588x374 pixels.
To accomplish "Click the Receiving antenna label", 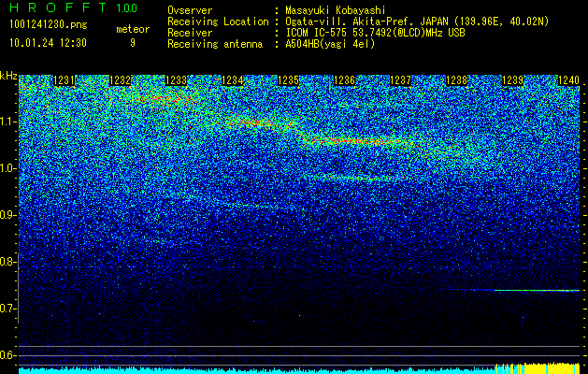I will pyautogui.click(x=215, y=44).
